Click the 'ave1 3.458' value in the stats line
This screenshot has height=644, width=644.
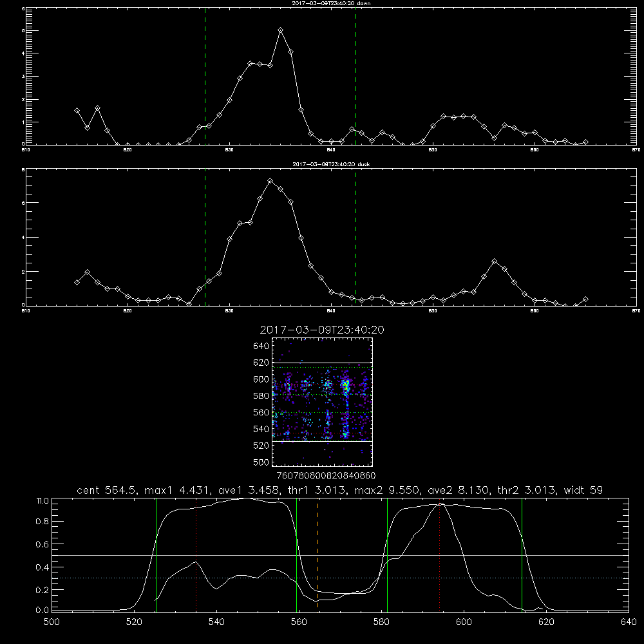coord(248,490)
